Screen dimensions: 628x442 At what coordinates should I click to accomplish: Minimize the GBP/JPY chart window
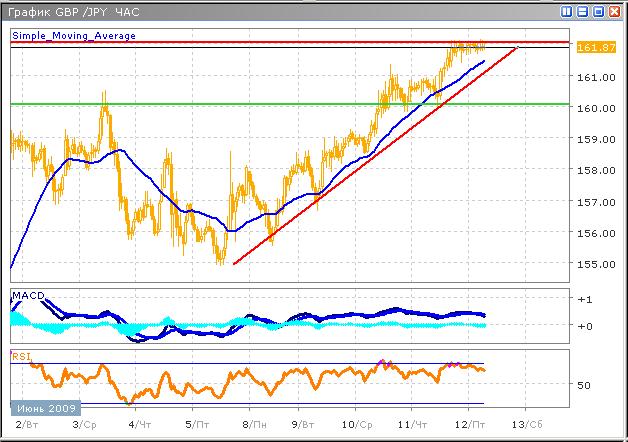pyautogui.click(x=583, y=12)
